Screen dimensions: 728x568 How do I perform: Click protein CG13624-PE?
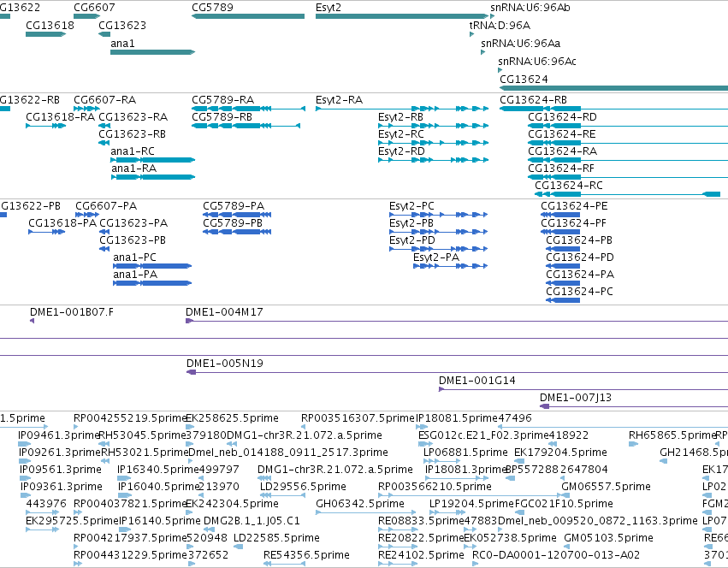click(x=574, y=206)
